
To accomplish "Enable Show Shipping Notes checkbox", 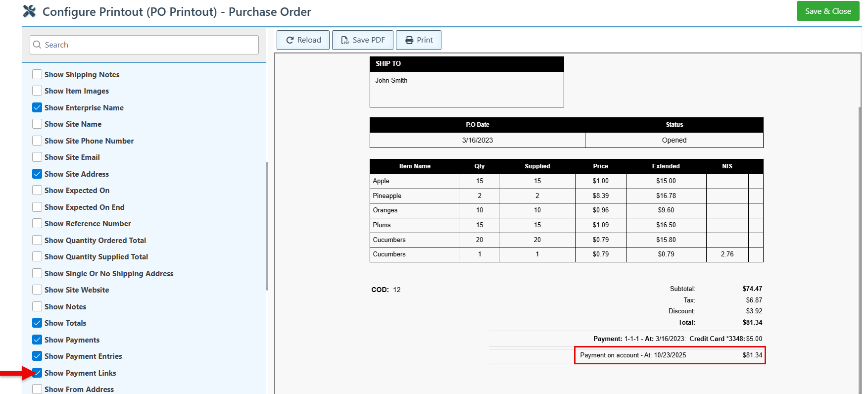I will coord(37,74).
